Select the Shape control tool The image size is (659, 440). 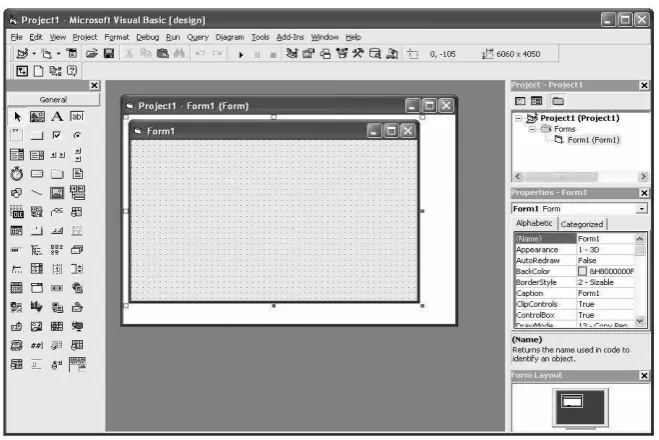coord(17,193)
